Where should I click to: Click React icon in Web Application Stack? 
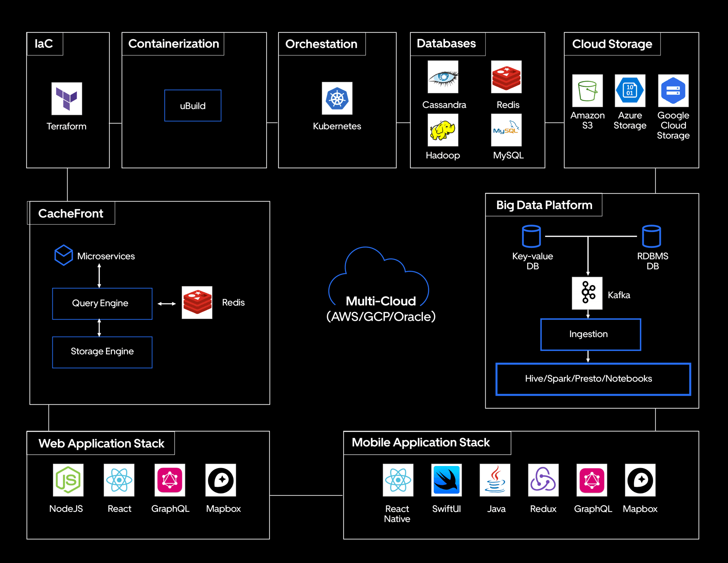click(119, 480)
